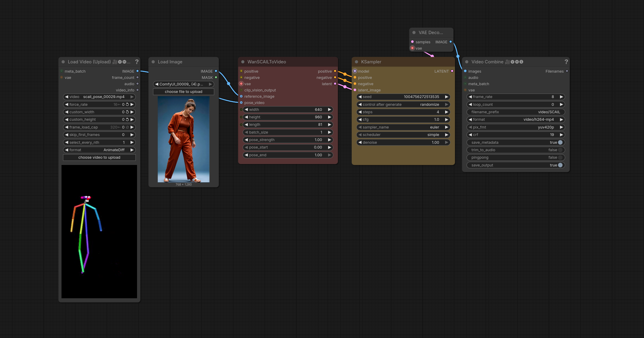Collapse the VAE Decode node dot

(x=414, y=33)
